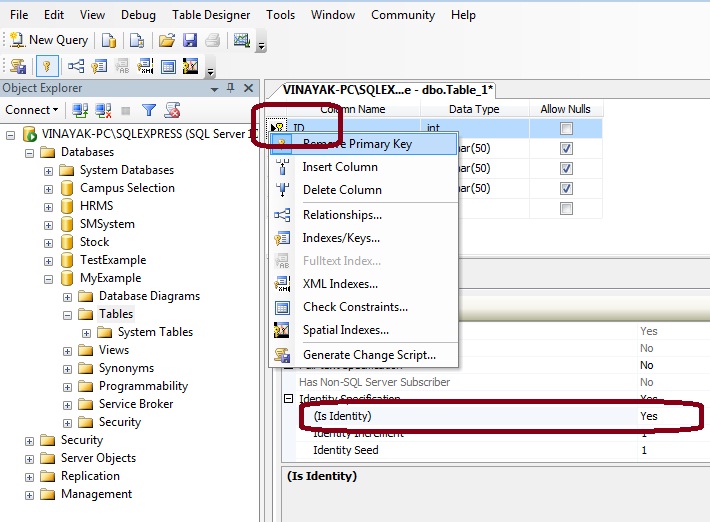Open the Table Designer menu
This screenshot has height=522, width=710.
click(212, 15)
